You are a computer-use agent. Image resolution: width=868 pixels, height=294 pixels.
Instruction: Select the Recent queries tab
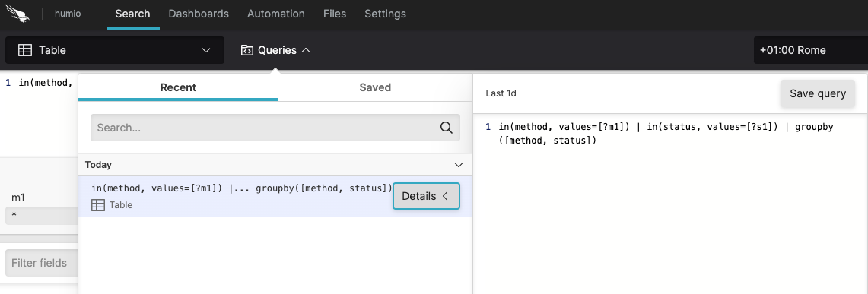pos(178,87)
